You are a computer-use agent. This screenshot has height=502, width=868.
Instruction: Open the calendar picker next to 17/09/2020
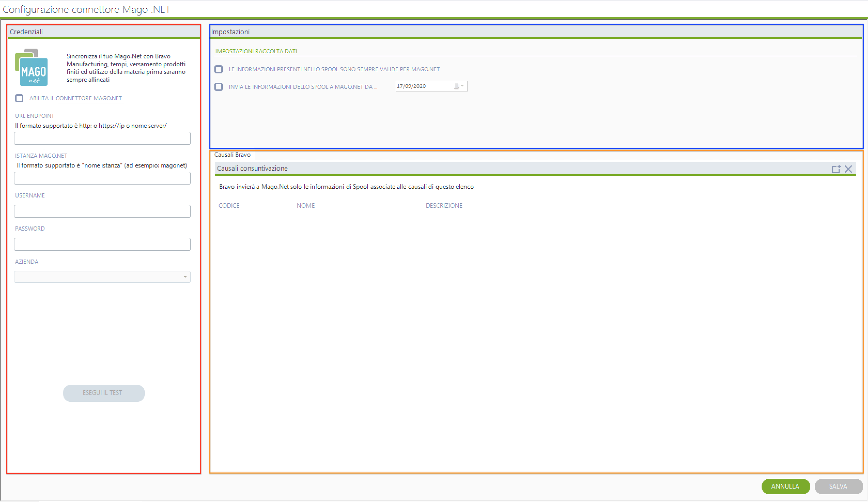pyautogui.click(x=459, y=86)
